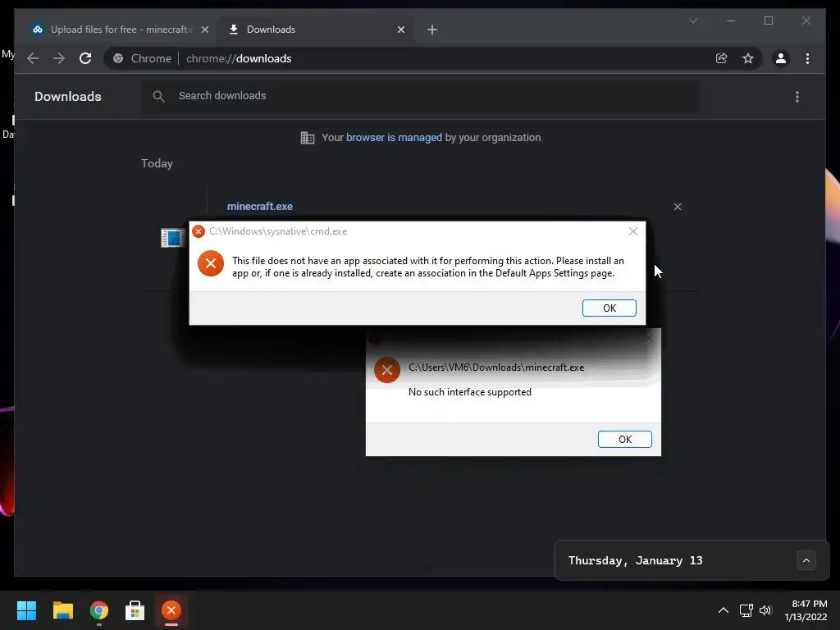This screenshot has width=840, height=630.
Task: Dismiss the cmd.exe error with OK
Action: [x=609, y=308]
